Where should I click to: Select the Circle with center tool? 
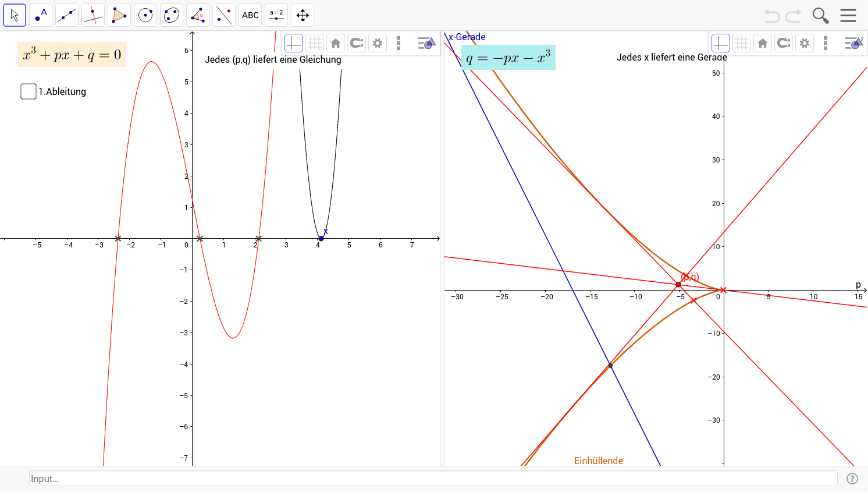click(x=145, y=15)
